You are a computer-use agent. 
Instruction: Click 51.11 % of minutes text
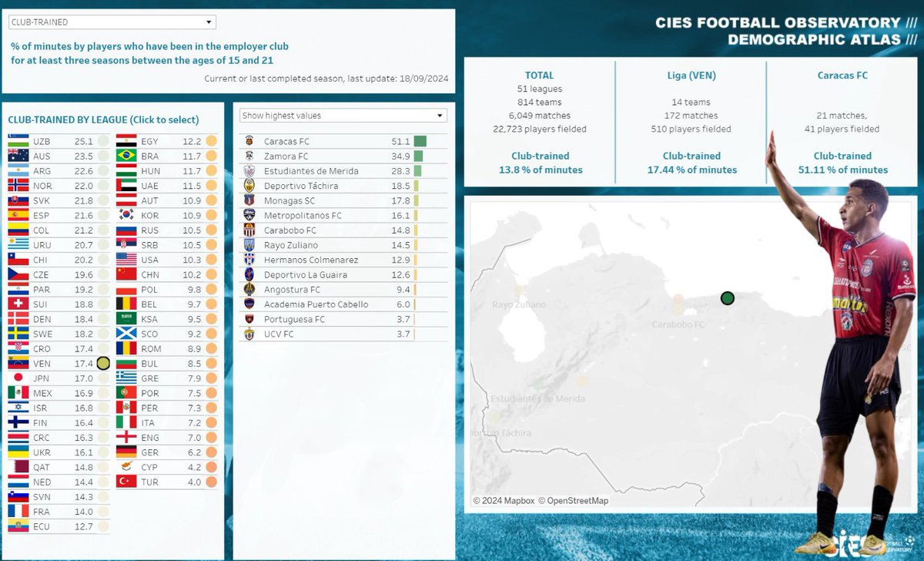point(842,170)
